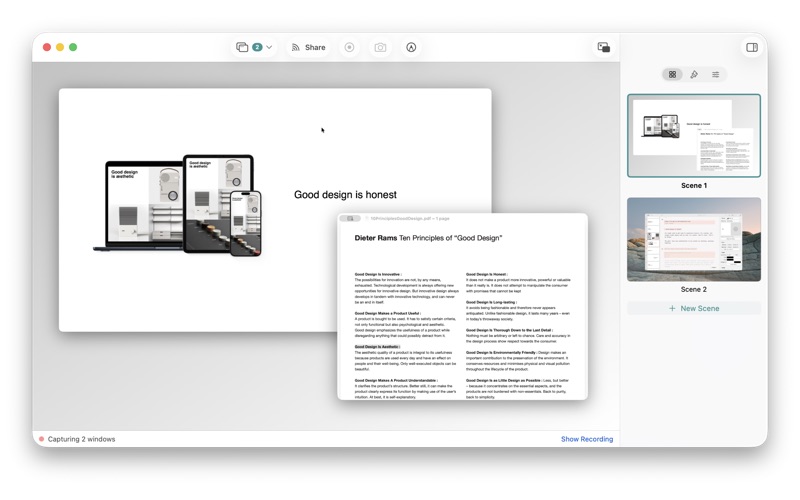Add a scene with New Scene button
Viewport: 800px width, 500px height.
(694, 308)
